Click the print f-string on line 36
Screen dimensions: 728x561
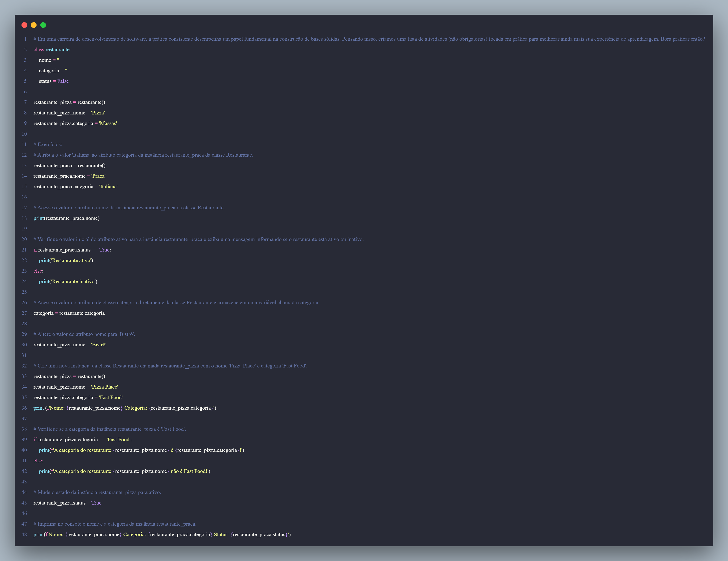coord(125,408)
